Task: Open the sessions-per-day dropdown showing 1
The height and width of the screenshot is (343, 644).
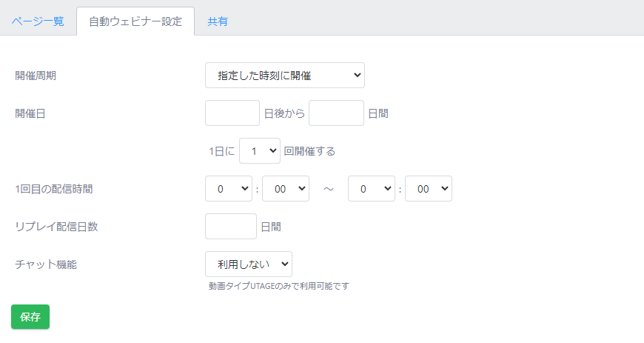Action: pyautogui.click(x=260, y=151)
